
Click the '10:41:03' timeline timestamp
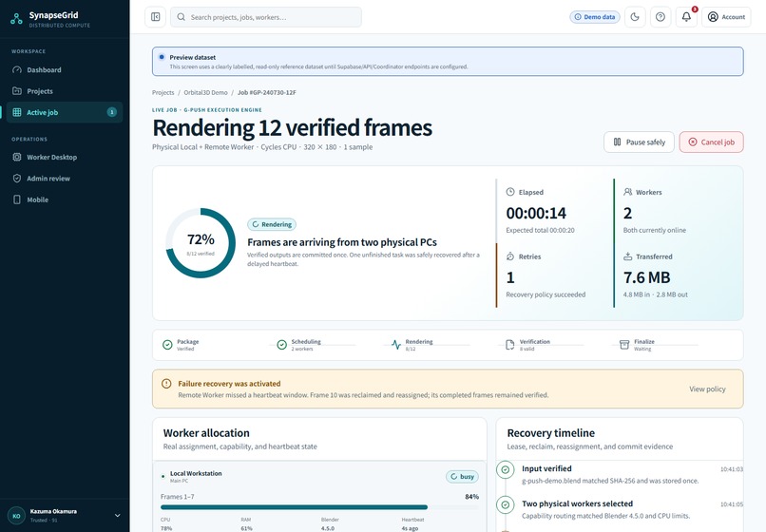pyautogui.click(x=732, y=469)
